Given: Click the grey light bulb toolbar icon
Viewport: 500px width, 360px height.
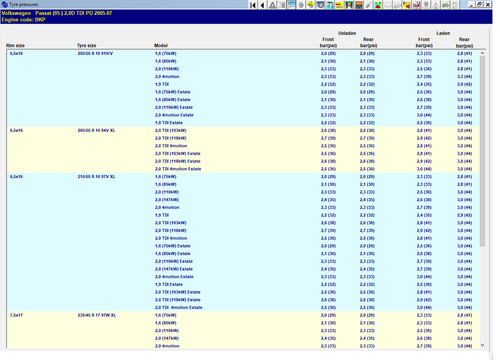Looking at the screenshot, I should pos(426,5).
